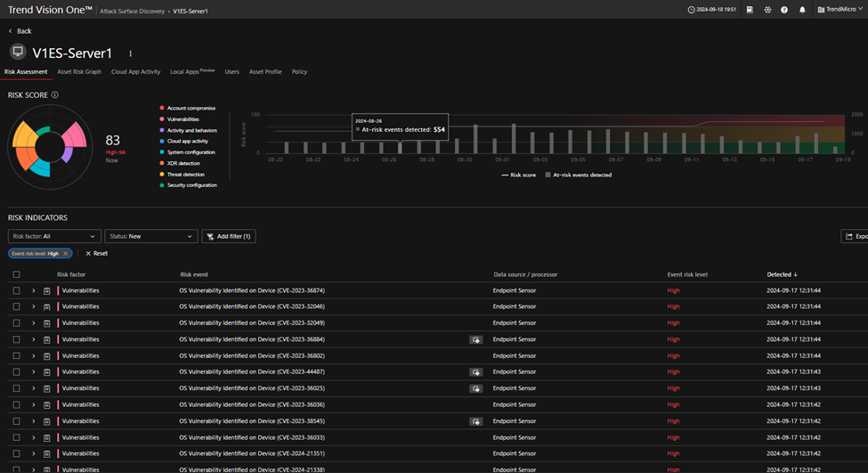This screenshot has height=473, width=868.
Task: Go back using the Back link
Action: pyautogui.click(x=20, y=31)
